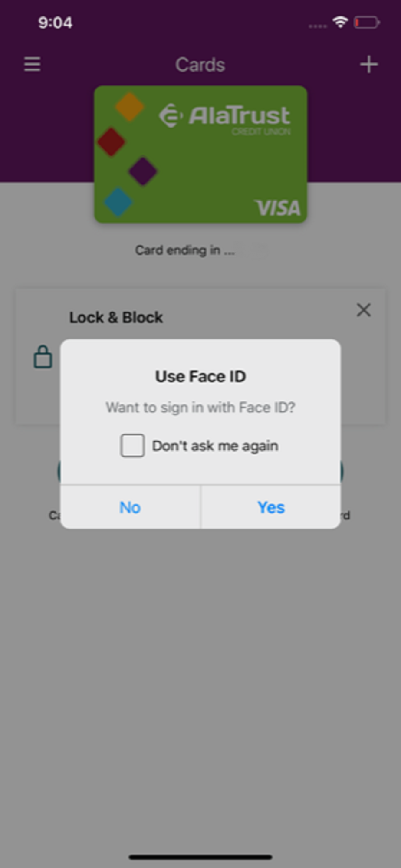Tap the Don't ask me again label

click(x=215, y=446)
